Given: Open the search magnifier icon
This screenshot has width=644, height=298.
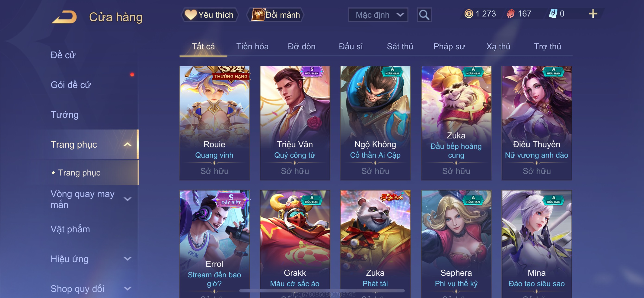Looking at the screenshot, I should coord(424,15).
